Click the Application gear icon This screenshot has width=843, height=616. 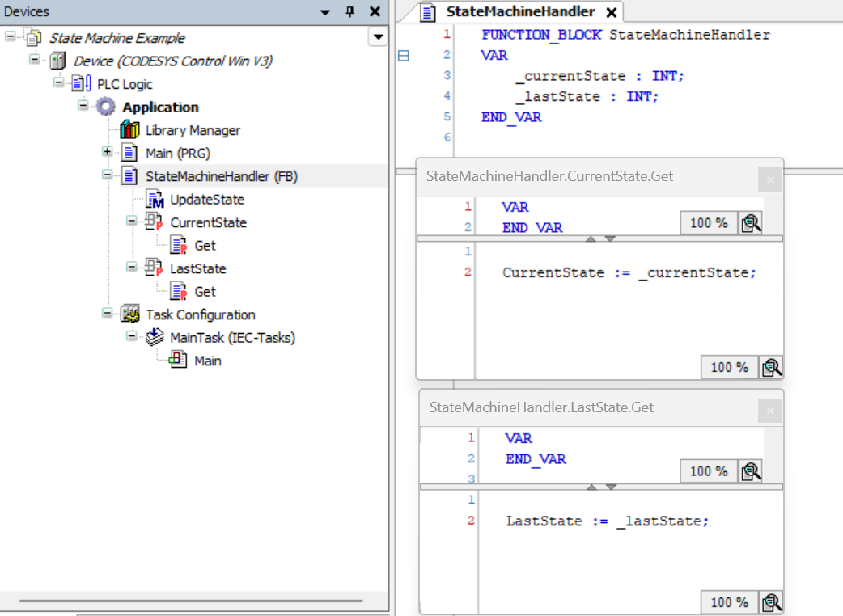pyautogui.click(x=105, y=107)
